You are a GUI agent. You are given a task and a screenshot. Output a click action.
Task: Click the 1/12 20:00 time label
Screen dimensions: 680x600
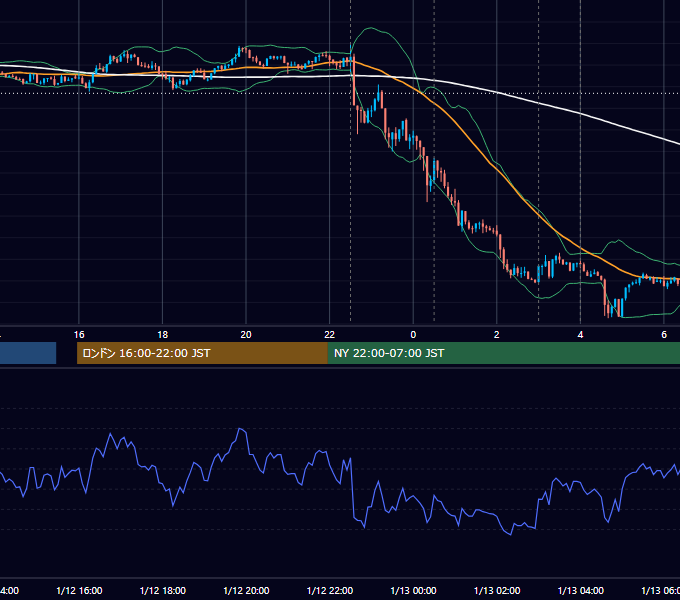click(x=246, y=590)
